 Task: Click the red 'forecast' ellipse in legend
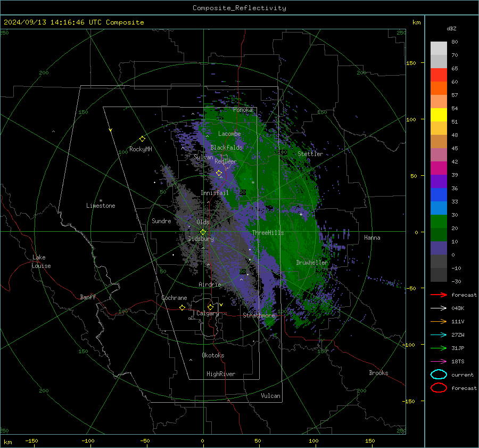pyautogui.click(x=439, y=388)
